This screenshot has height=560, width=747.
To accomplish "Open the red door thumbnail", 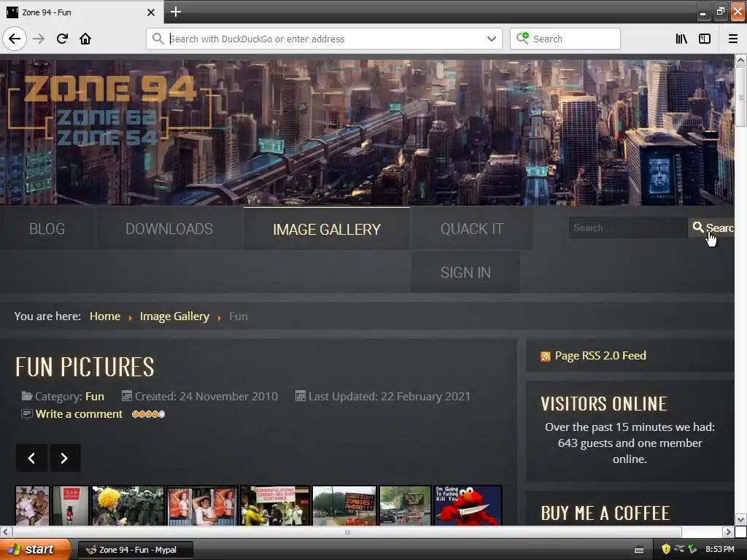I will tap(71, 506).
